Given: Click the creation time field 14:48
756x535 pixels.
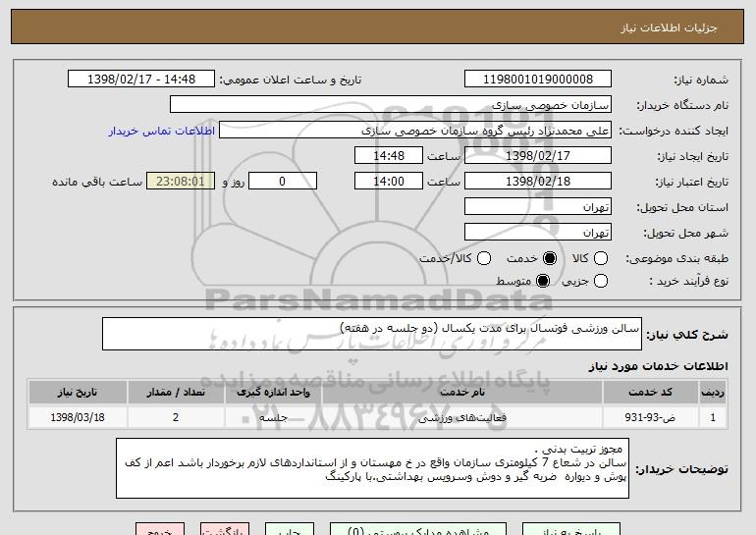Looking at the screenshot, I should pyautogui.click(x=389, y=156).
